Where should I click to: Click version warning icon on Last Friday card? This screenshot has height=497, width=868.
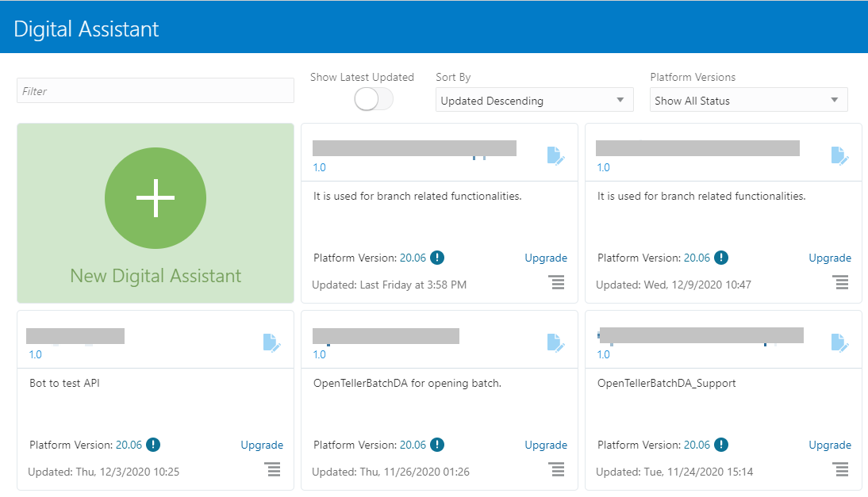point(436,258)
